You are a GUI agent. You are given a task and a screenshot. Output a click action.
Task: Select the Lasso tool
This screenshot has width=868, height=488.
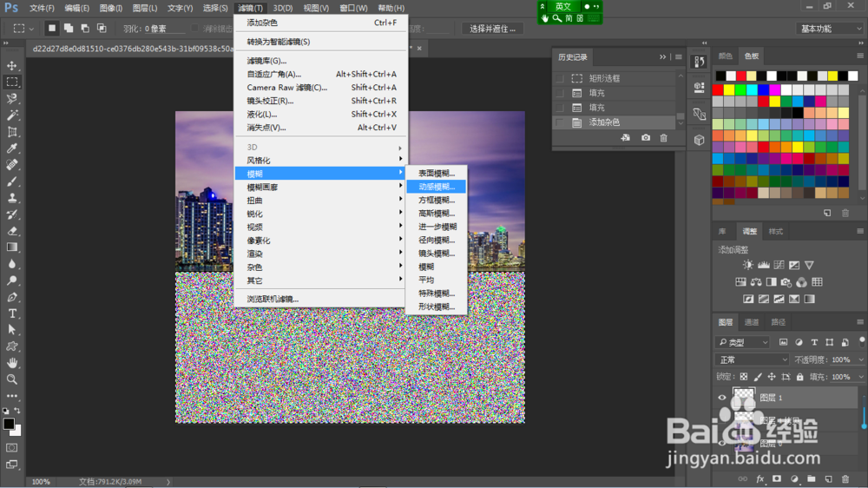[x=11, y=99]
